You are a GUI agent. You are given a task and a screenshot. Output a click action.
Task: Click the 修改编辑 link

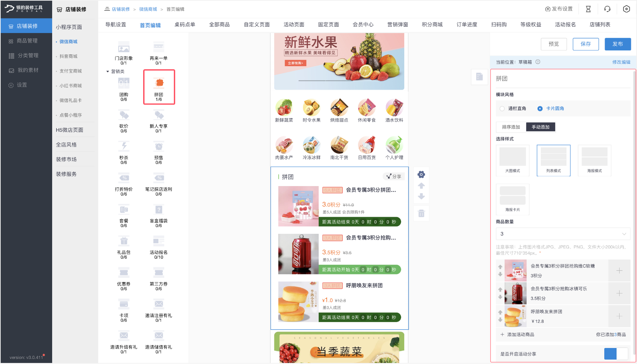pos(621,62)
